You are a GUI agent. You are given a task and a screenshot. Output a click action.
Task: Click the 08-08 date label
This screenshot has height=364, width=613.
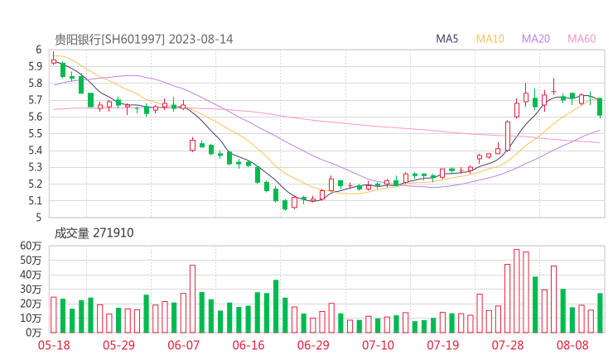572,345
